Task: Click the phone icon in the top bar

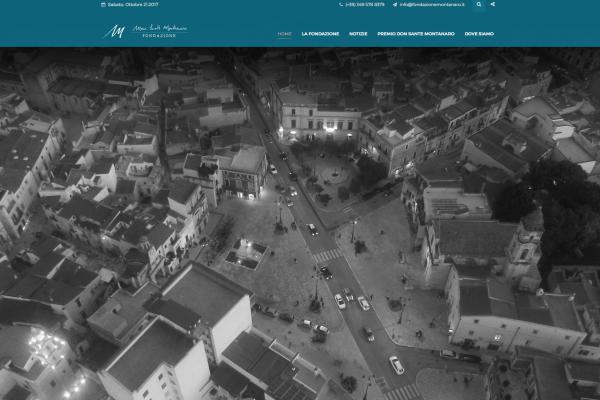Action: tap(341, 5)
